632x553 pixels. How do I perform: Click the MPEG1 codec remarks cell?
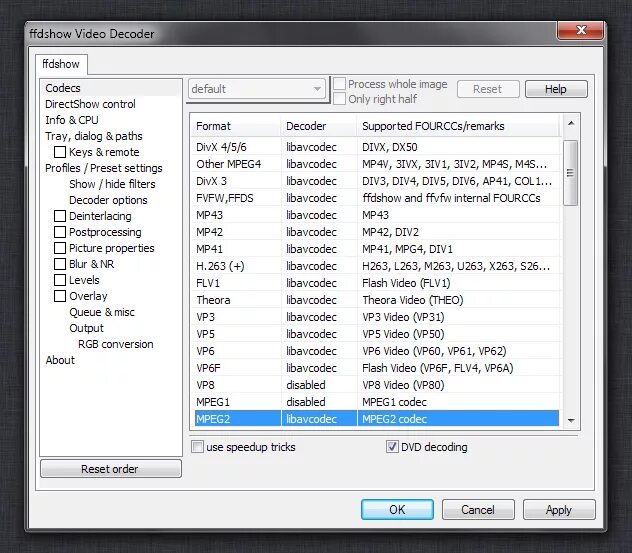(x=458, y=402)
